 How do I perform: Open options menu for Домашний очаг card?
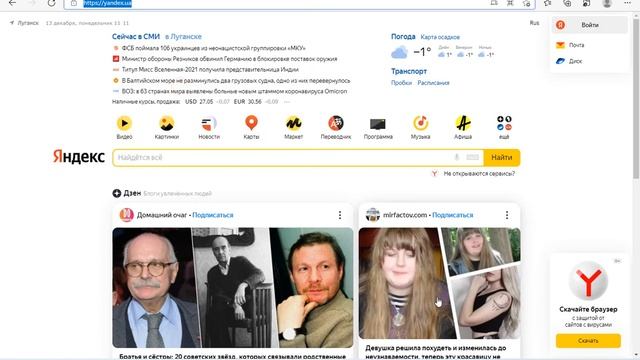click(340, 215)
